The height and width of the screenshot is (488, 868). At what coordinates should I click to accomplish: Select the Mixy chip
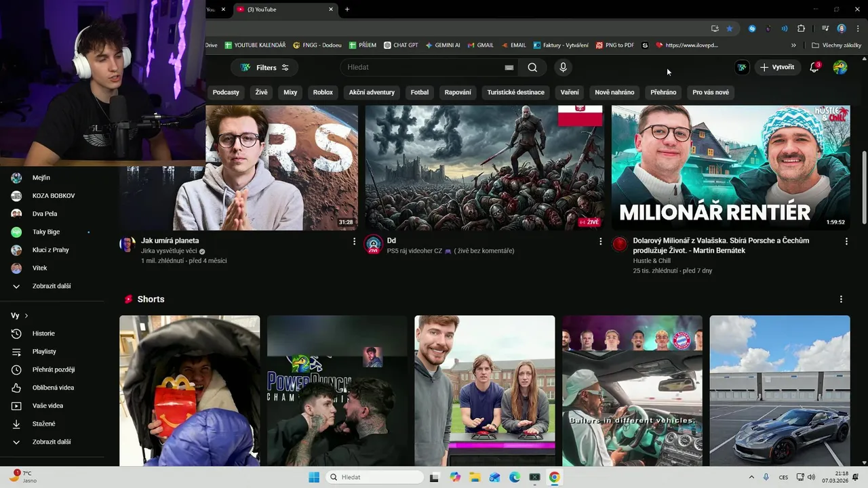290,92
